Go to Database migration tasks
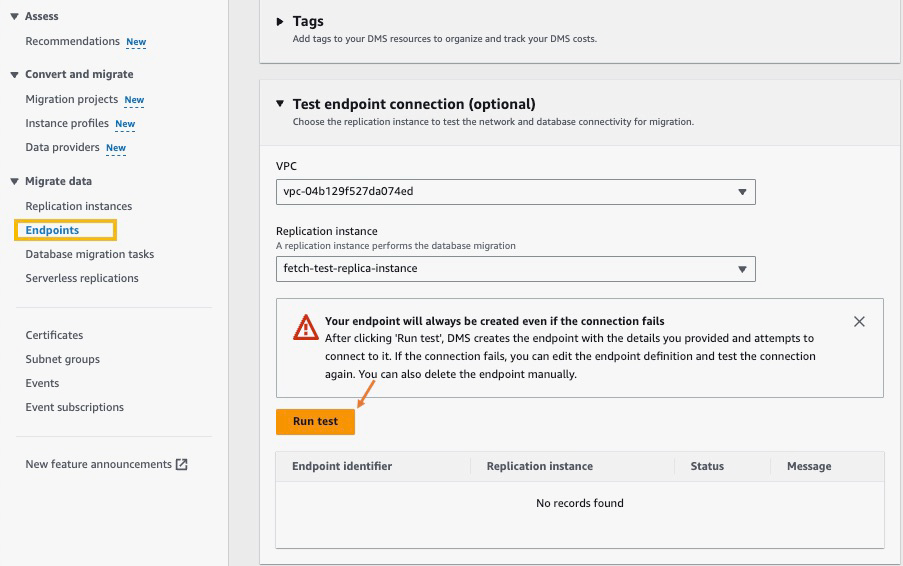Image resolution: width=903 pixels, height=566 pixels. tap(89, 254)
